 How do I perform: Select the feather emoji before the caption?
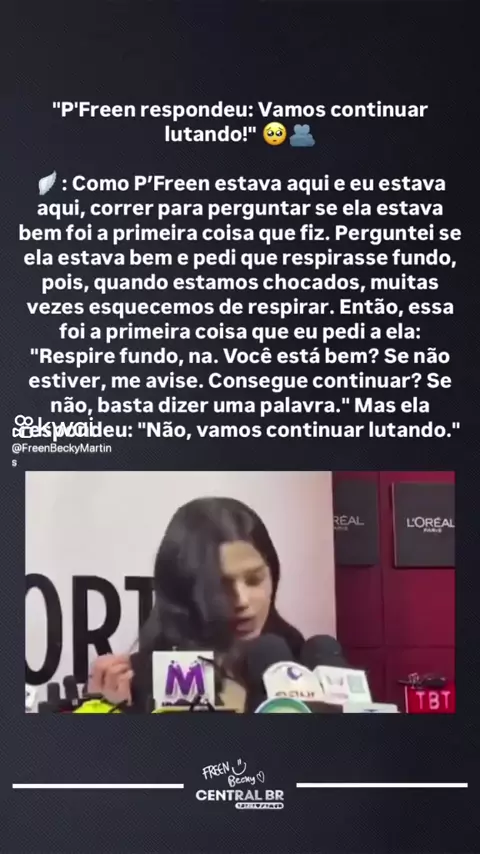47,183
